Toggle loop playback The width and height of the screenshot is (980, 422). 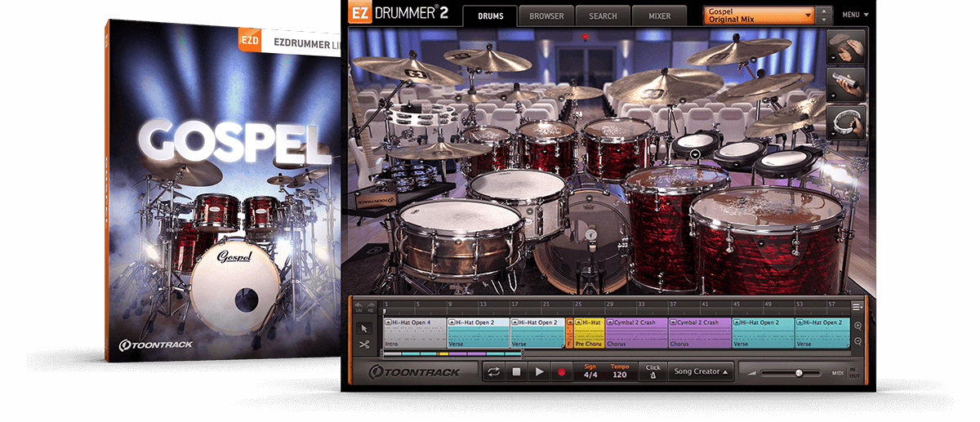(493, 371)
